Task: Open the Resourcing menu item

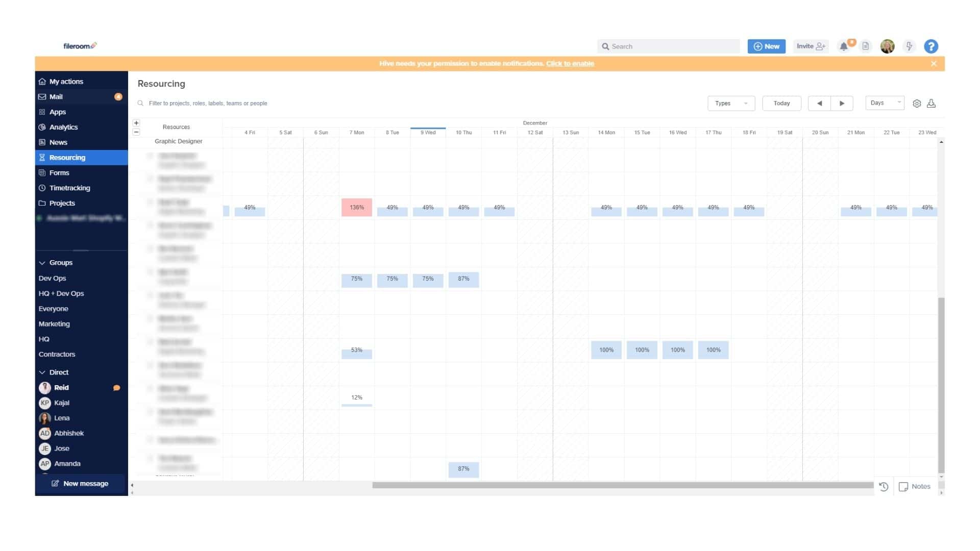Action: click(x=67, y=157)
